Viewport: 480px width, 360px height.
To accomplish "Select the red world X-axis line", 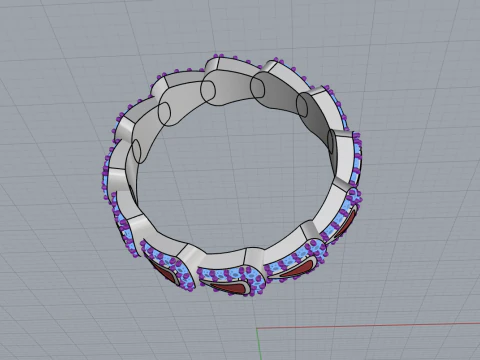I will (x=368, y=325).
